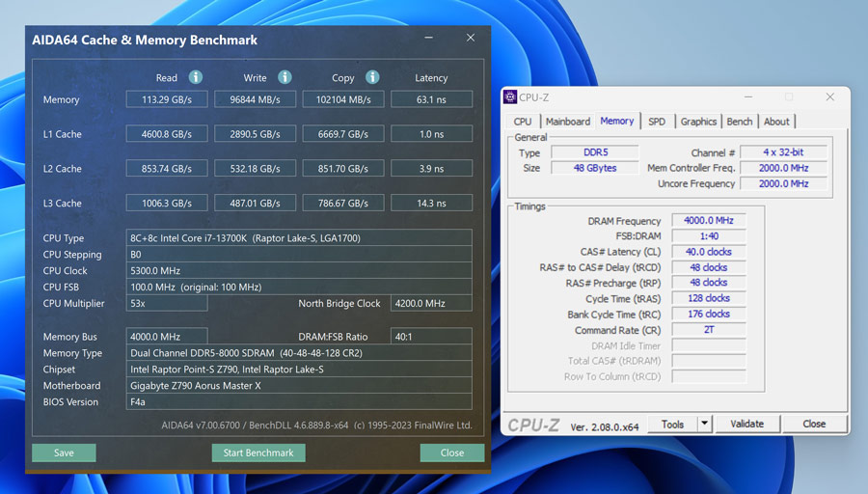Click the L3 Cache Write value 487.01 GB/s
868x494 pixels.
click(256, 204)
